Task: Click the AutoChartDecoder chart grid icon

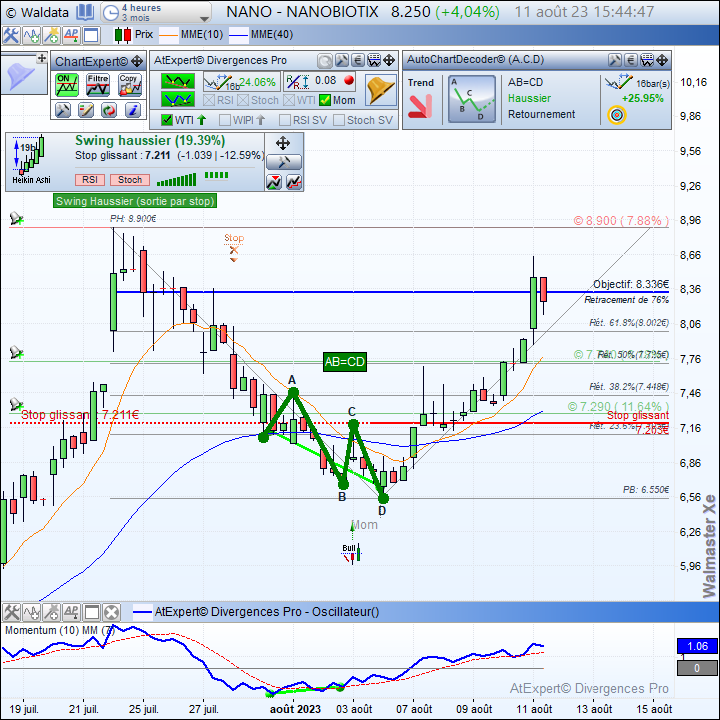Action: 647,60
